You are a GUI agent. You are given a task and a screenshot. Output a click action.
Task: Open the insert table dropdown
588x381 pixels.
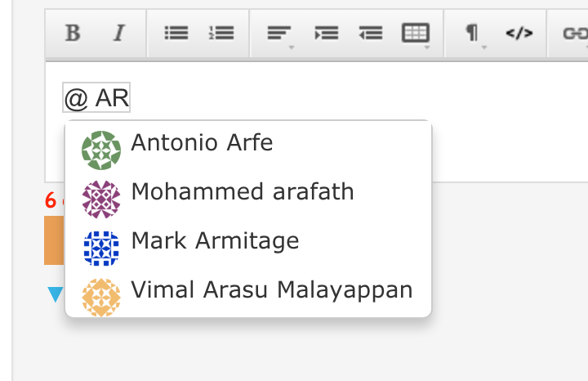[x=416, y=34]
